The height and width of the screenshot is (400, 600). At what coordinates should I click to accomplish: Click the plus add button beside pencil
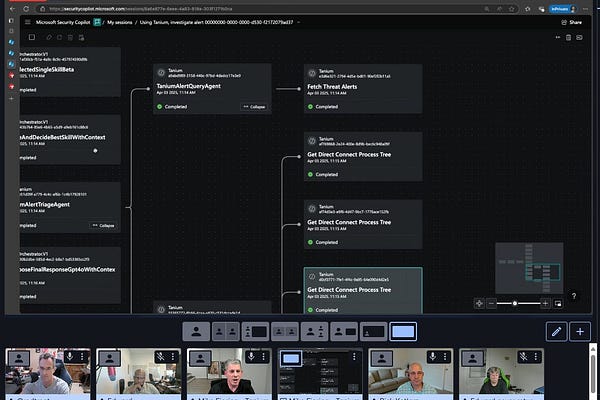[580, 331]
